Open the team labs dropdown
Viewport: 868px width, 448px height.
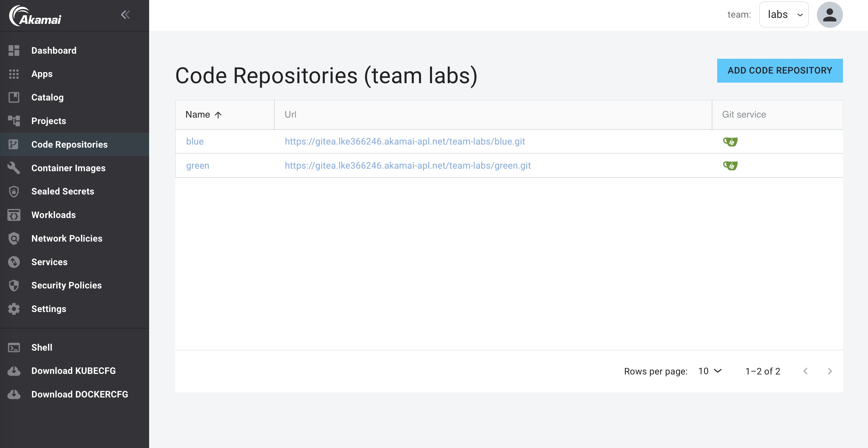click(784, 15)
